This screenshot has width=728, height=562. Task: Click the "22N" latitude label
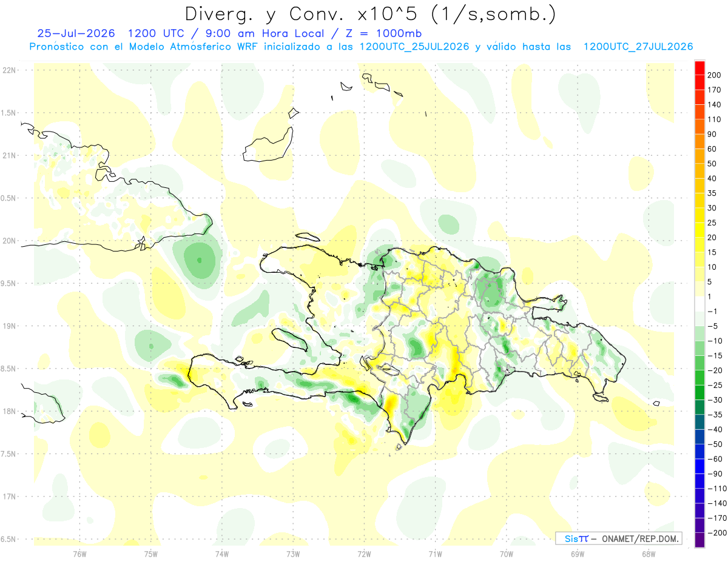point(8,70)
